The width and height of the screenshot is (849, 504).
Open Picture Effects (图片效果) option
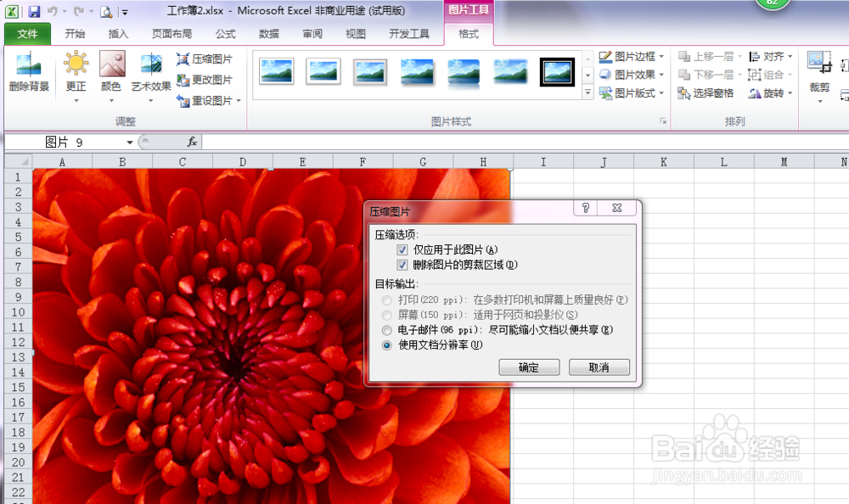[x=631, y=74]
